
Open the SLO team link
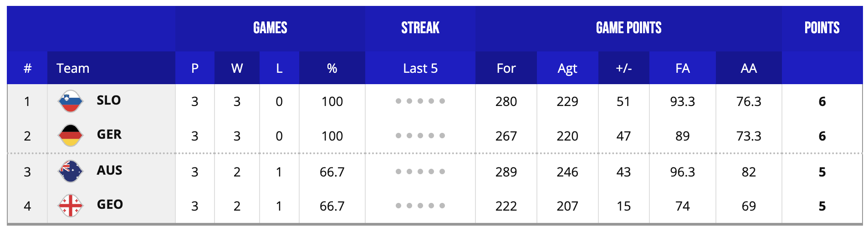pyautogui.click(x=108, y=100)
